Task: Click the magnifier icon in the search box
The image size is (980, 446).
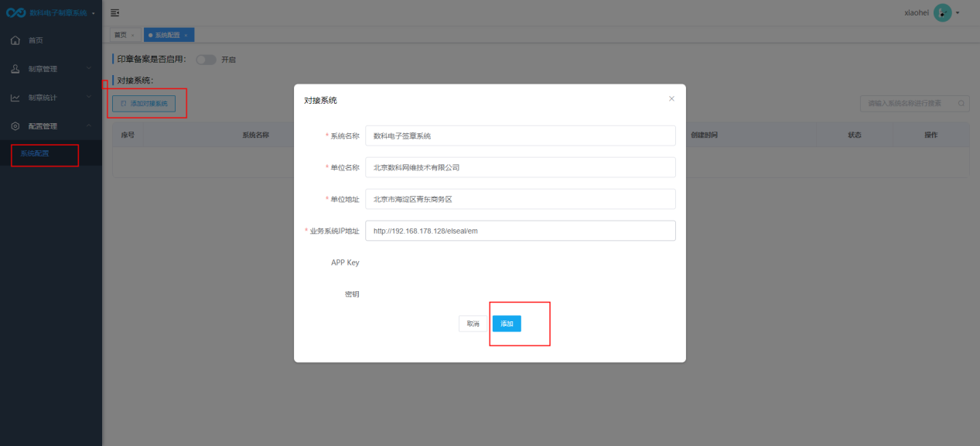Action: click(961, 103)
